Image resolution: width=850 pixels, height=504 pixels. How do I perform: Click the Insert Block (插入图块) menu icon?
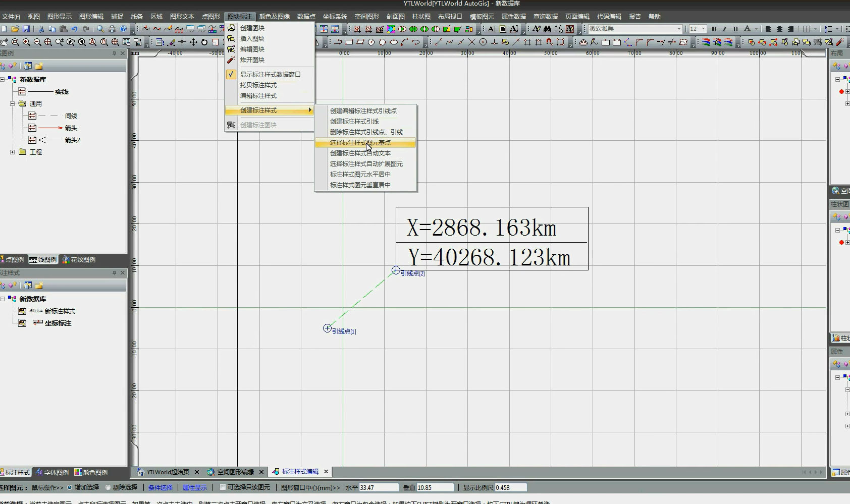(231, 38)
